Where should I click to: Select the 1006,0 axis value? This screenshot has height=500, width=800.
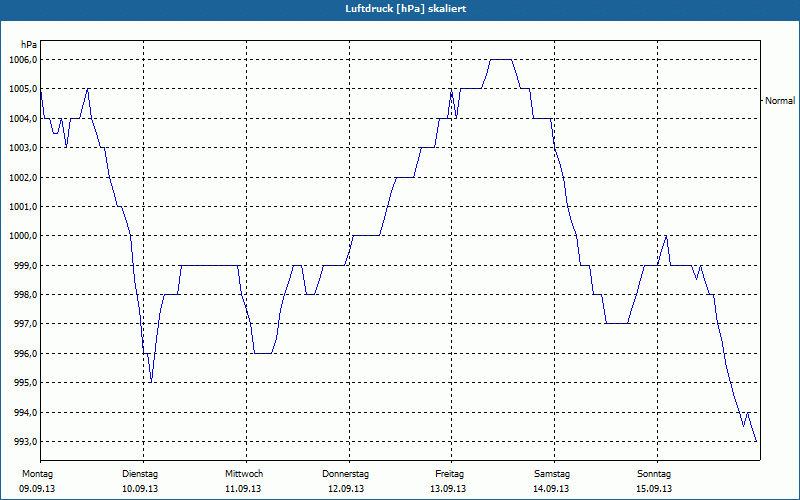23,60
